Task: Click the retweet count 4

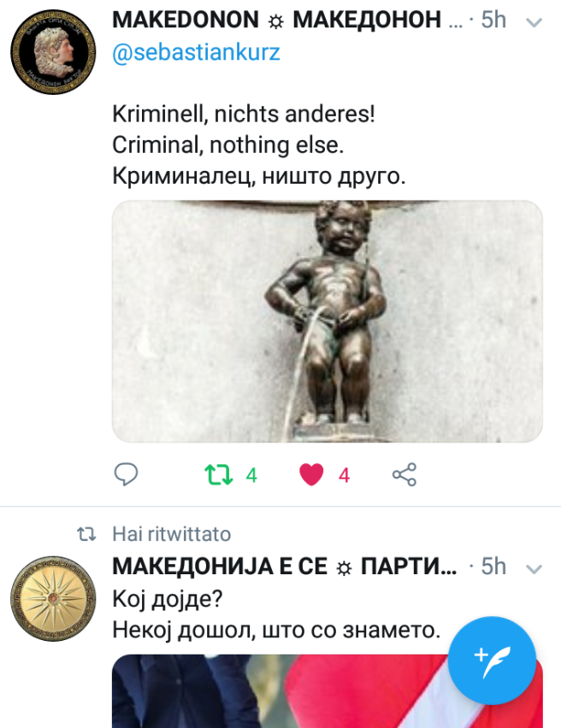Action: click(x=251, y=475)
